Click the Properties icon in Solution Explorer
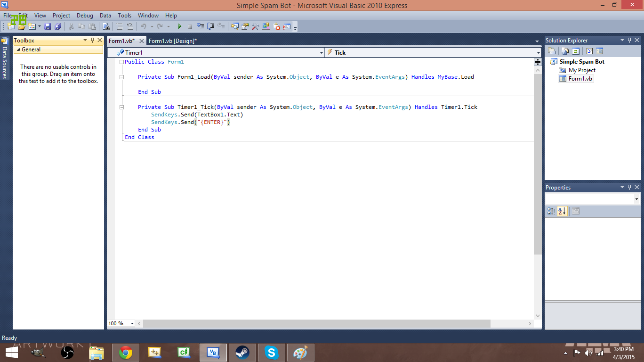Image resolution: width=644 pixels, height=362 pixels. 552,51
